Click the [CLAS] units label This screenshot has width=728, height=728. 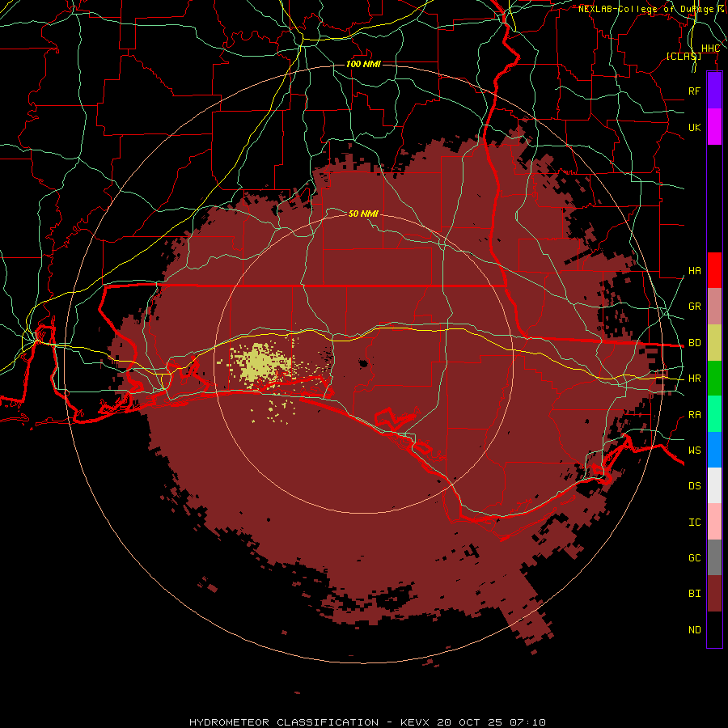[x=684, y=56]
